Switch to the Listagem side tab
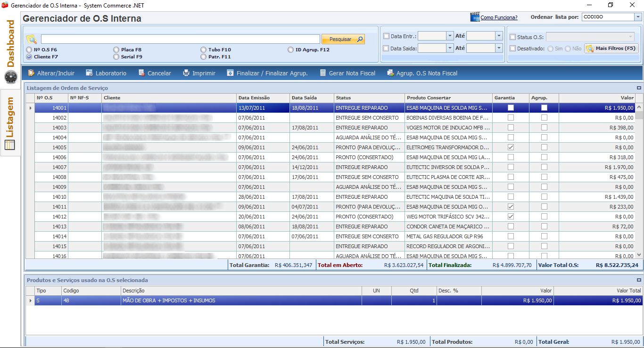The height and width of the screenshot is (348, 644). pos(10,118)
